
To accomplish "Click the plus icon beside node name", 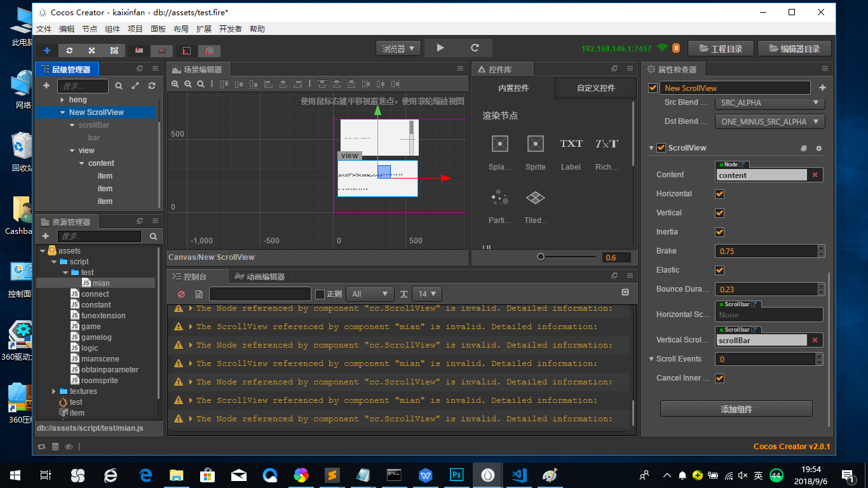I will tap(822, 88).
